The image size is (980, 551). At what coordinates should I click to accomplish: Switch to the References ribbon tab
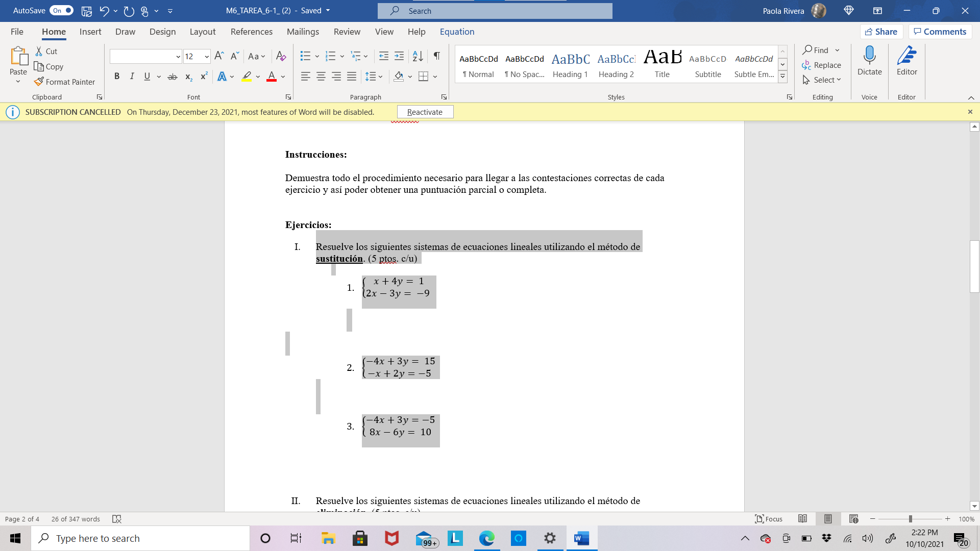coord(251,32)
